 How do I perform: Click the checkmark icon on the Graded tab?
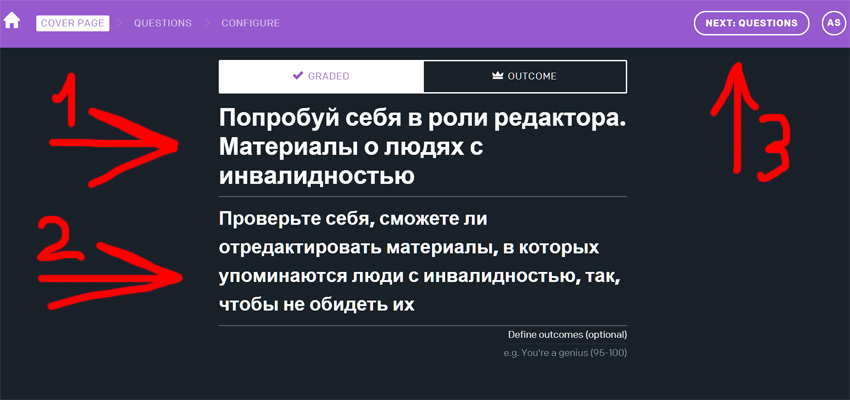point(298,76)
